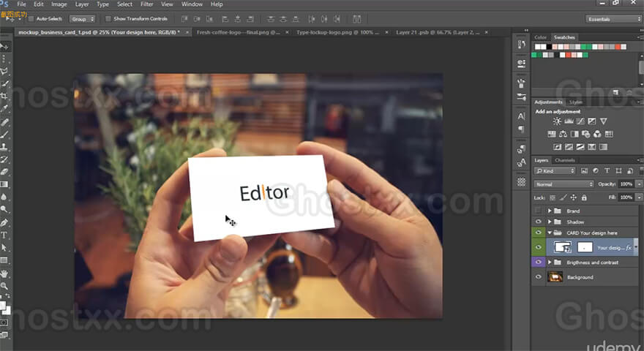The height and width of the screenshot is (351, 644).
Task: Click the Fill value field
Action: coord(626,197)
